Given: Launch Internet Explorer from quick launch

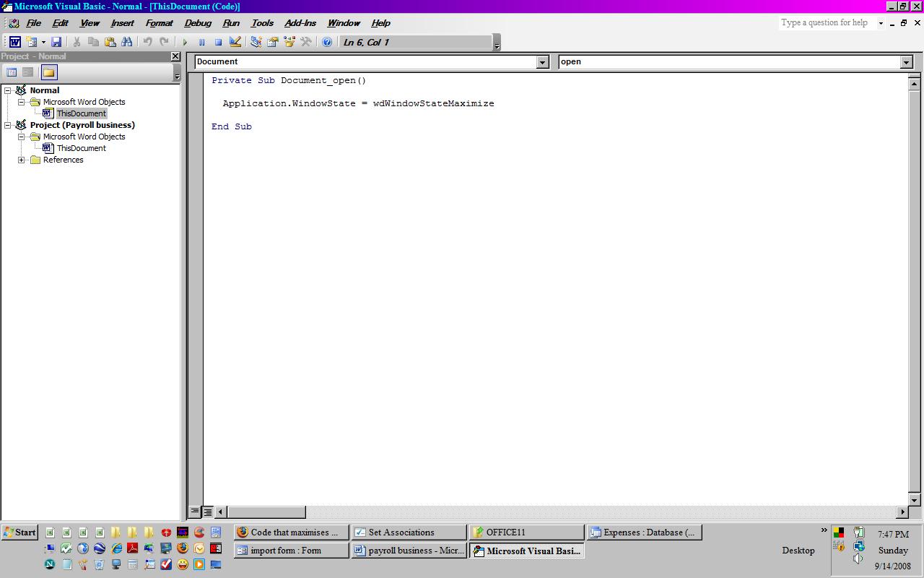Looking at the screenshot, I should coord(116,549).
